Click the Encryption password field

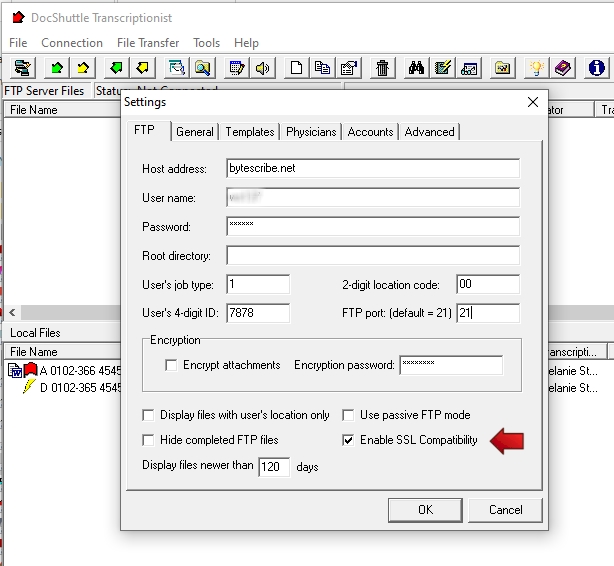point(451,365)
